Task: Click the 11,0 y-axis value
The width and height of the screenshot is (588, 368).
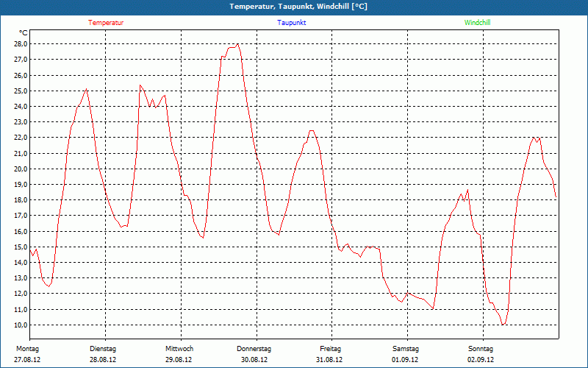Action: (21, 310)
